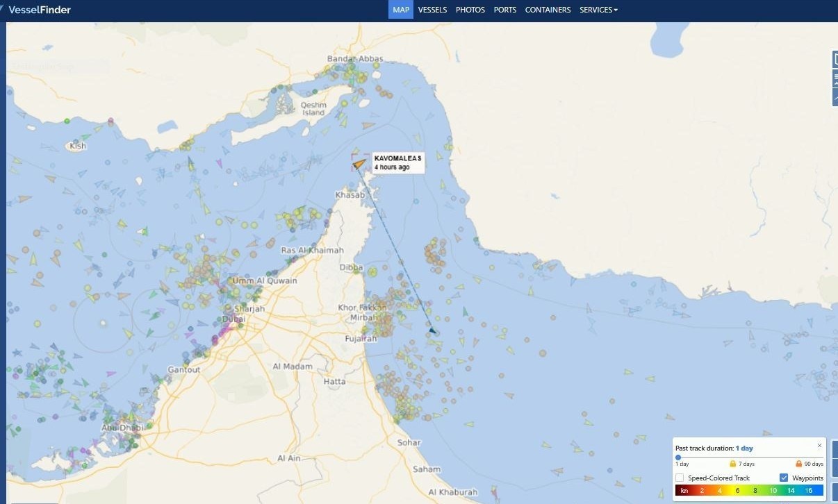This screenshot has height=504, width=838.
Task: Click the Ras Al Khaimah map label
Action: [312, 250]
